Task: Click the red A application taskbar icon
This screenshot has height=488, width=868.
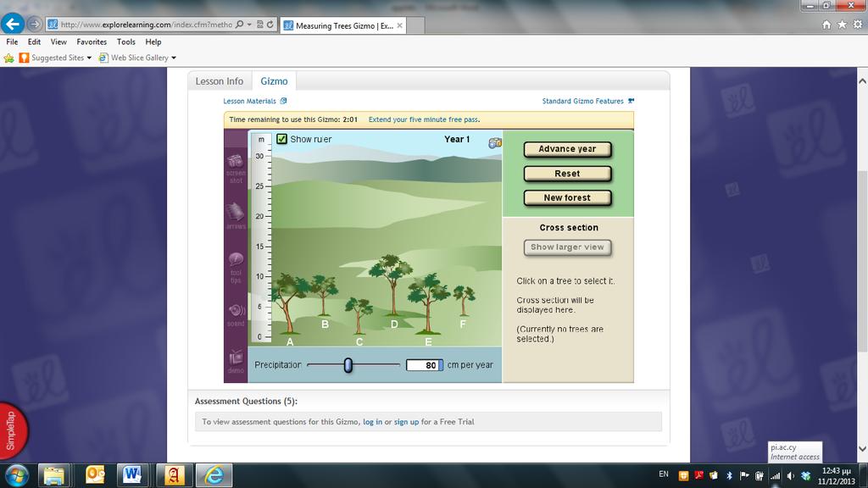Action: (x=173, y=476)
